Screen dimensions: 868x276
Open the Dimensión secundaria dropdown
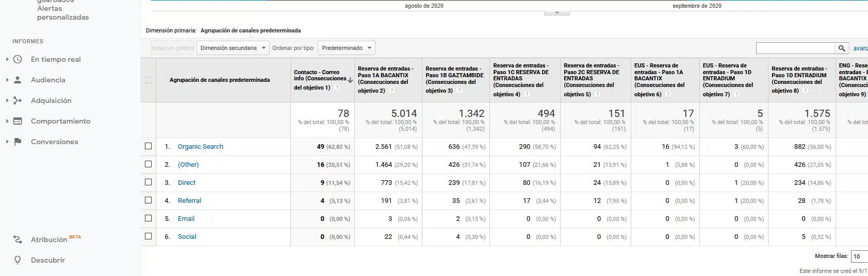(233, 48)
